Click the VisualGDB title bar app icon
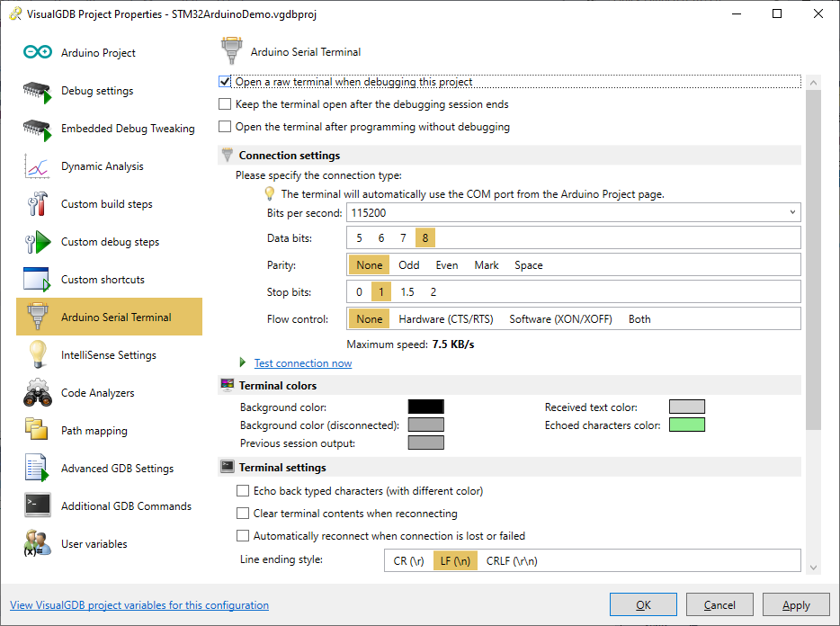Screen dimensions: 840x626 coord(15,13)
